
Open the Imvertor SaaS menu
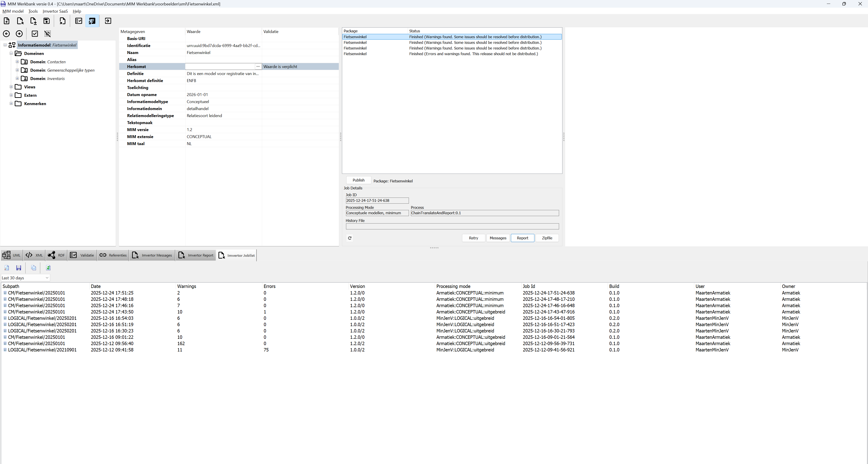[55, 11]
